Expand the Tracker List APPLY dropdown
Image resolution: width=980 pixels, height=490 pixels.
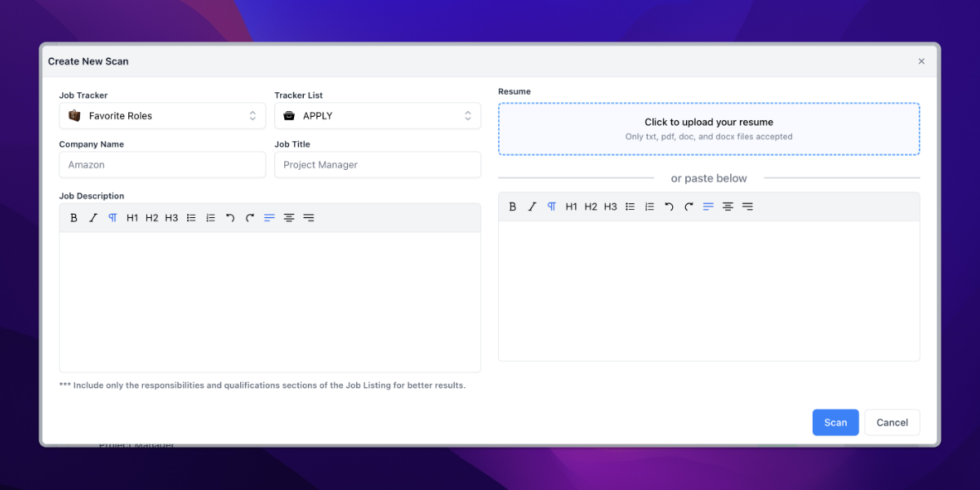377,116
